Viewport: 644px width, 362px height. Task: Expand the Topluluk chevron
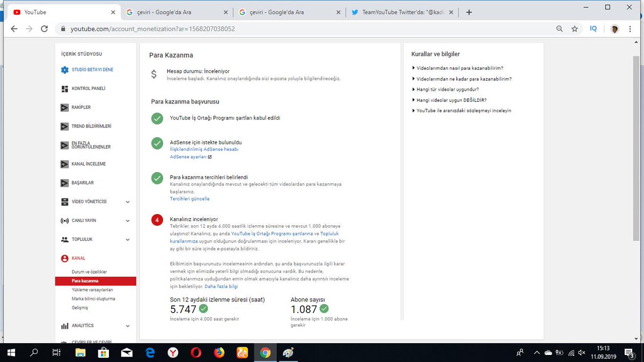(x=128, y=240)
